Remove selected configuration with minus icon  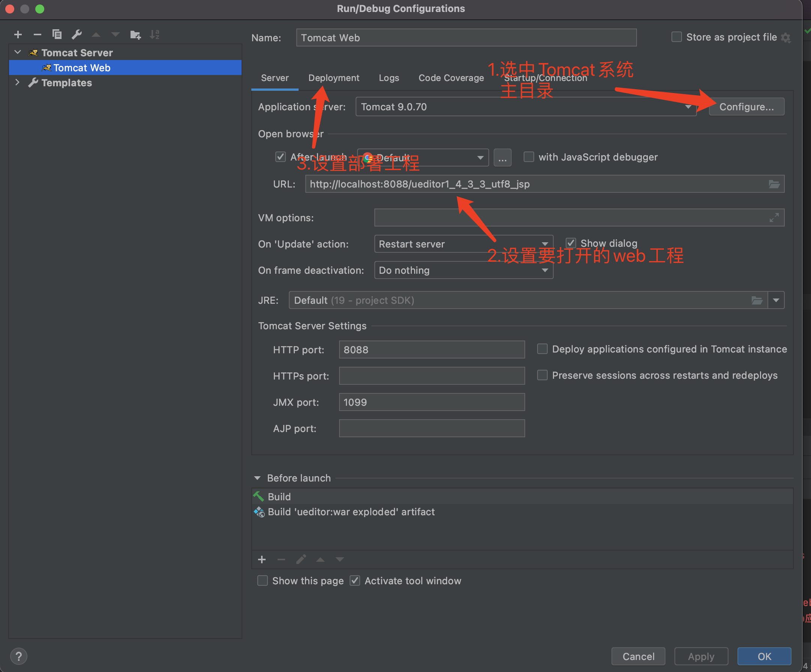tap(38, 35)
